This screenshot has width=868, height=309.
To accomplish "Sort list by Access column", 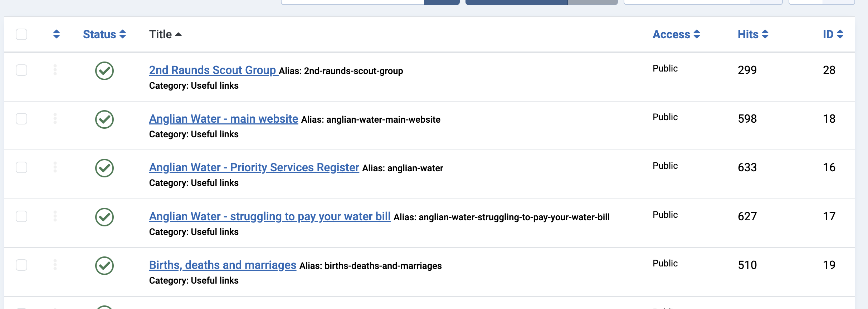I will coord(676,34).
